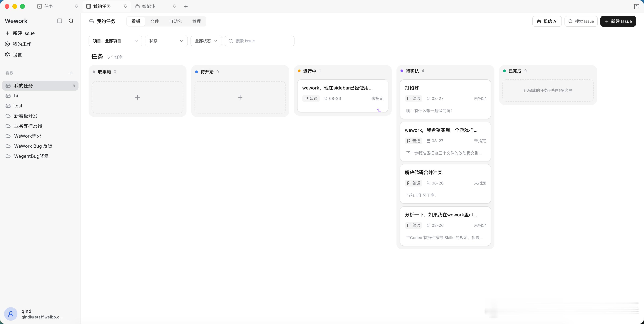Open feedback icon in title bar corner
644x324 pixels.
636,7
